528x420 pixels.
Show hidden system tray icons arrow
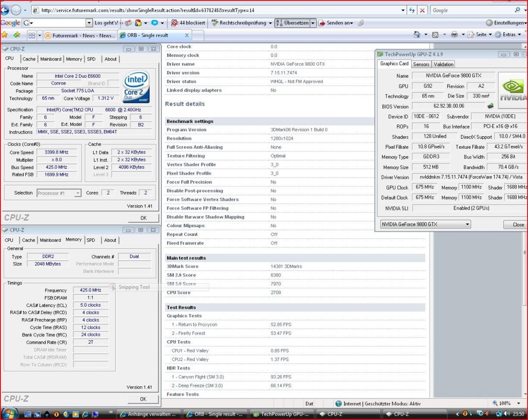point(458,414)
